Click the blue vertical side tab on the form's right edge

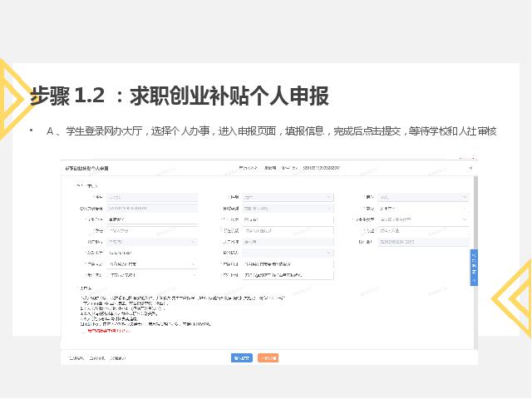(474, 268)
